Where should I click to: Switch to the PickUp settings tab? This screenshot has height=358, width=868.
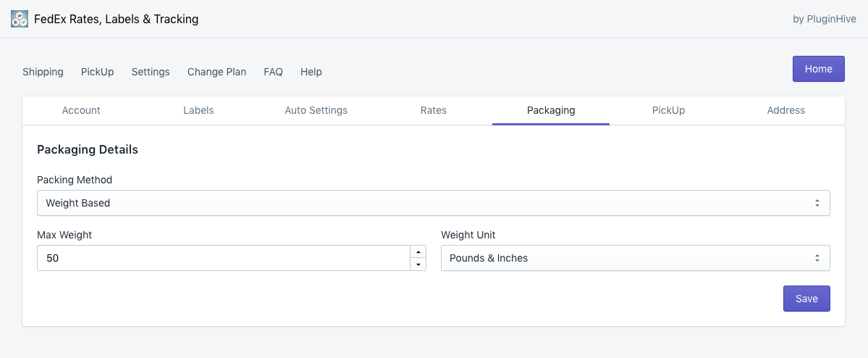click(x=668, y=110)
